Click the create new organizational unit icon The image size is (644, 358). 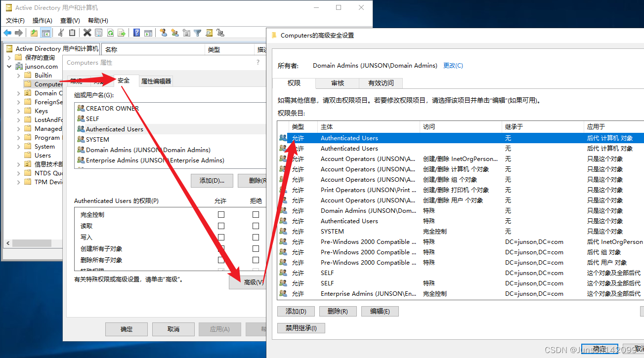coord(186,33)
